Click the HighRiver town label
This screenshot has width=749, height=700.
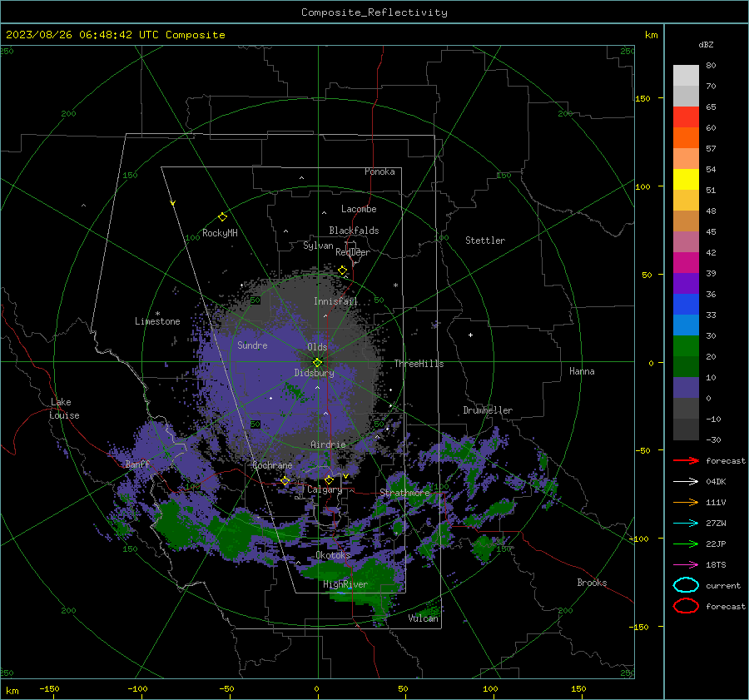(x=345, y=584)
